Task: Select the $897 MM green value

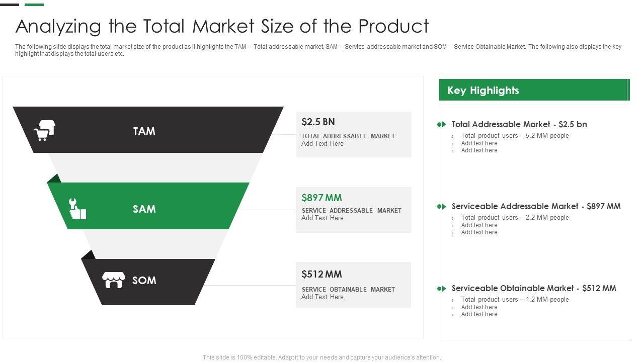Action: pyautogui.click(x=321, y=198)
